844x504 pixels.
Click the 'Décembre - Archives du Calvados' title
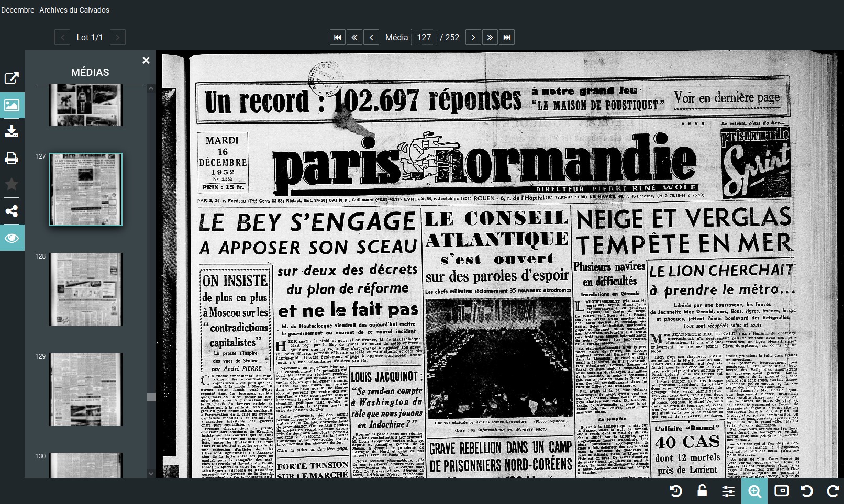pyautogui.click(x=55, y=10)
